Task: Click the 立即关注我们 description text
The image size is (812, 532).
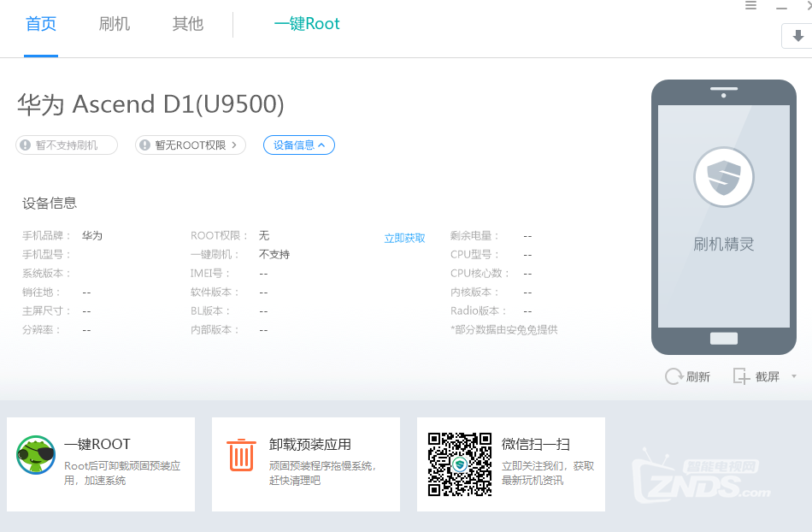Action: click(547, 473)
